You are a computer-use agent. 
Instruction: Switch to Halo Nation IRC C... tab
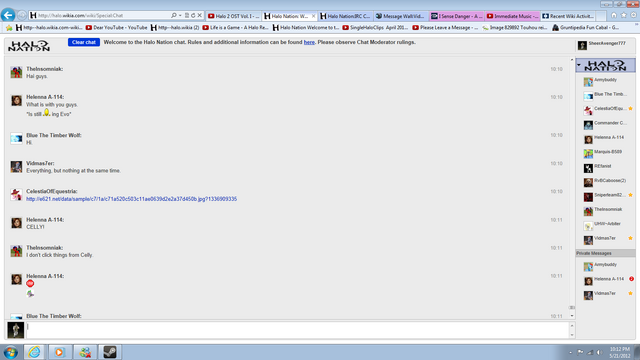pos(345,16)
